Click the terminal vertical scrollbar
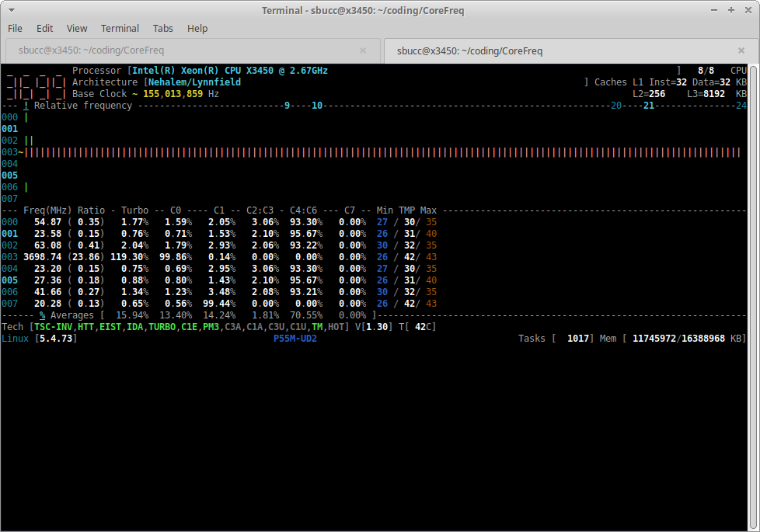 [x=753, y=297]
